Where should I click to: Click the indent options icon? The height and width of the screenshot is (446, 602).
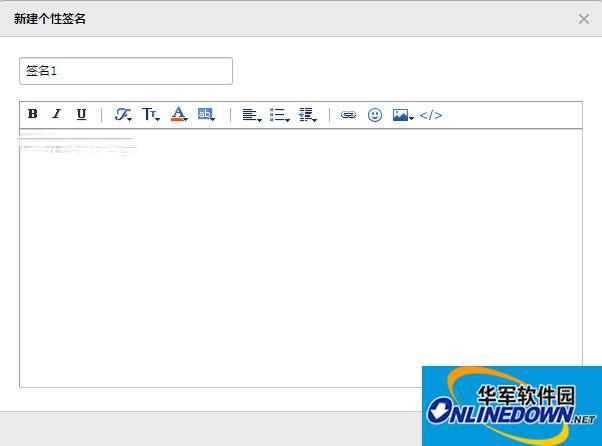307,115
